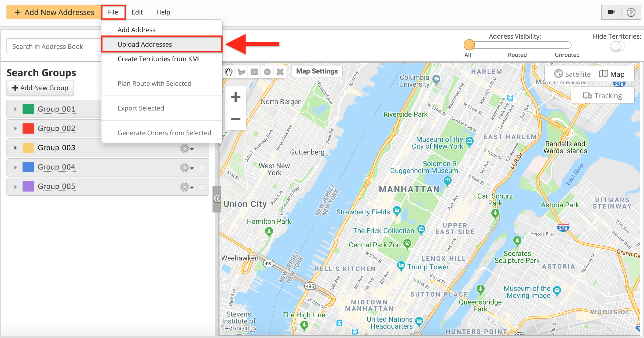644x338 pixels.
Task: Click the Address Visibility slider handle
Action: 469,45
